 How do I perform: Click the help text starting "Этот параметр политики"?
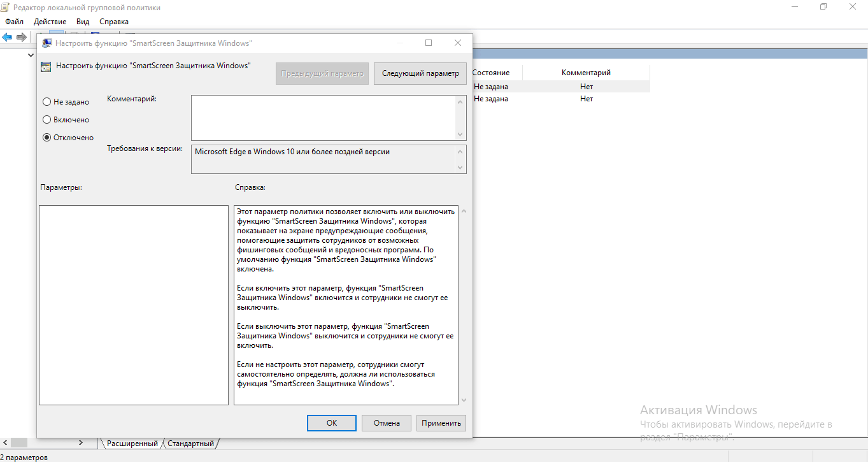click(346, 305)
